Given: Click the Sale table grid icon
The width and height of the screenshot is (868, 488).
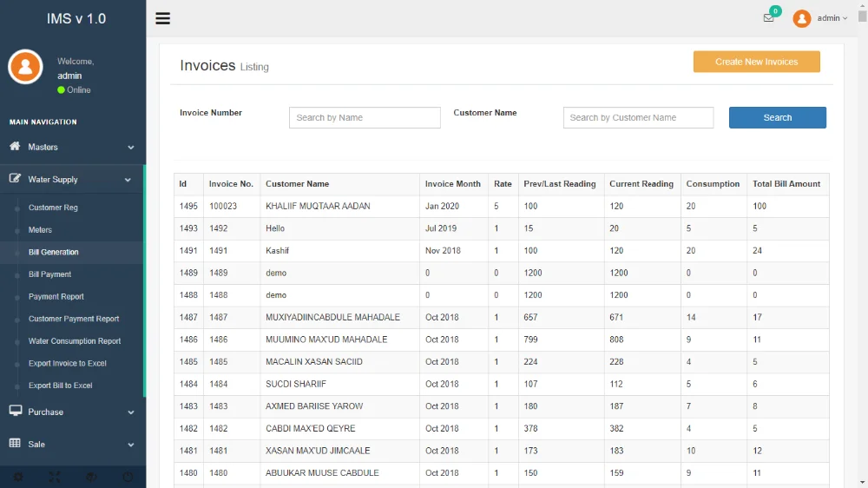Looking at the screenshot, I should coord(15,444).
